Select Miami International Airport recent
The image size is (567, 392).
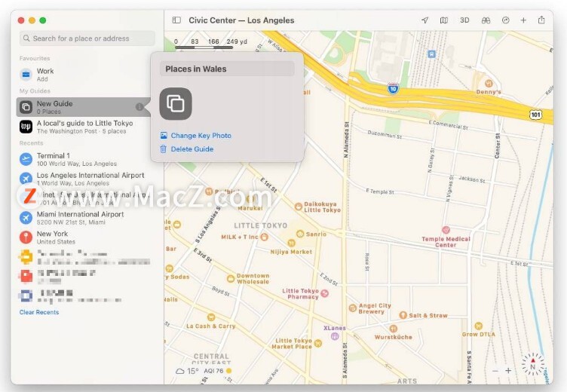click(x=87, y=218)
